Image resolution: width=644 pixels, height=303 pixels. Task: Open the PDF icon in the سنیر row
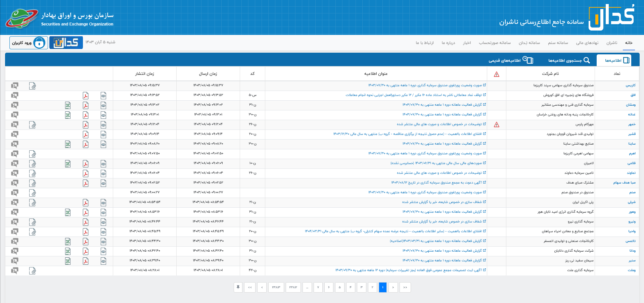(86, 261)
